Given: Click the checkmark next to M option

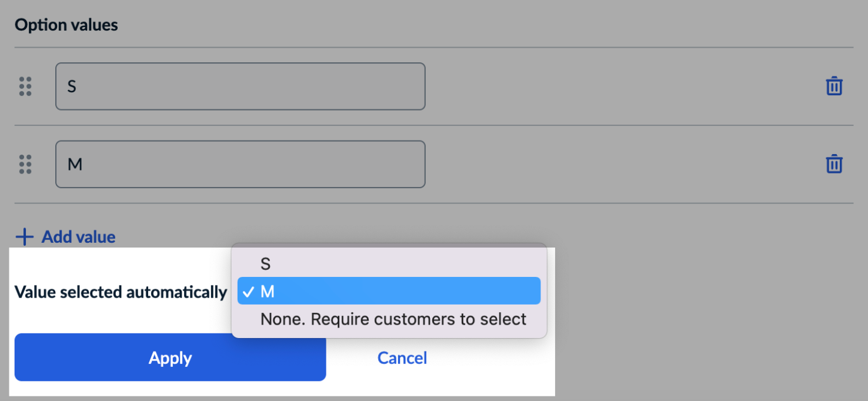Looking at the screenshot, I should coord(248,292).
